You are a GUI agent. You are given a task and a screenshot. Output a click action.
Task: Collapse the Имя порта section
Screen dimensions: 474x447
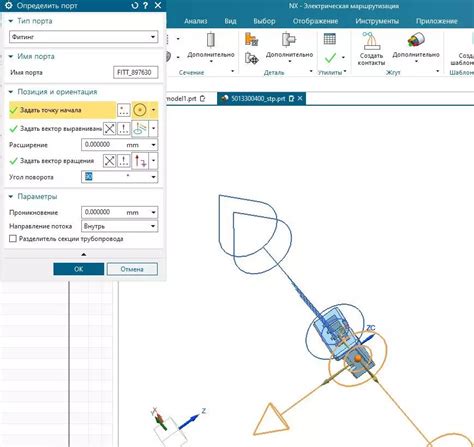click(11, 56)
